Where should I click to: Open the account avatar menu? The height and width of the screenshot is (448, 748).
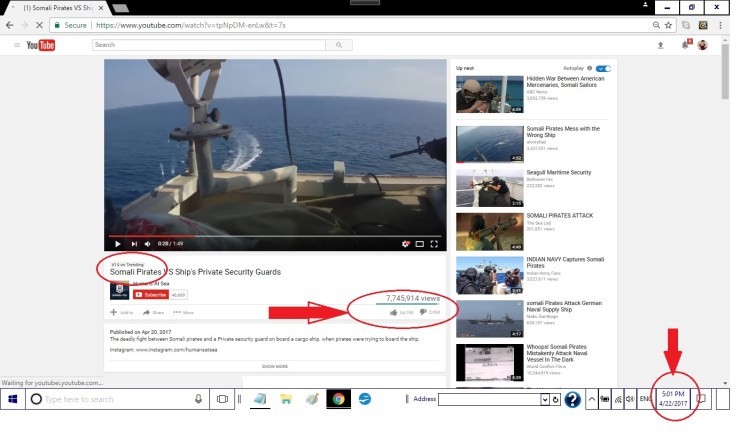pyautogui.click(x=702, y=45)
